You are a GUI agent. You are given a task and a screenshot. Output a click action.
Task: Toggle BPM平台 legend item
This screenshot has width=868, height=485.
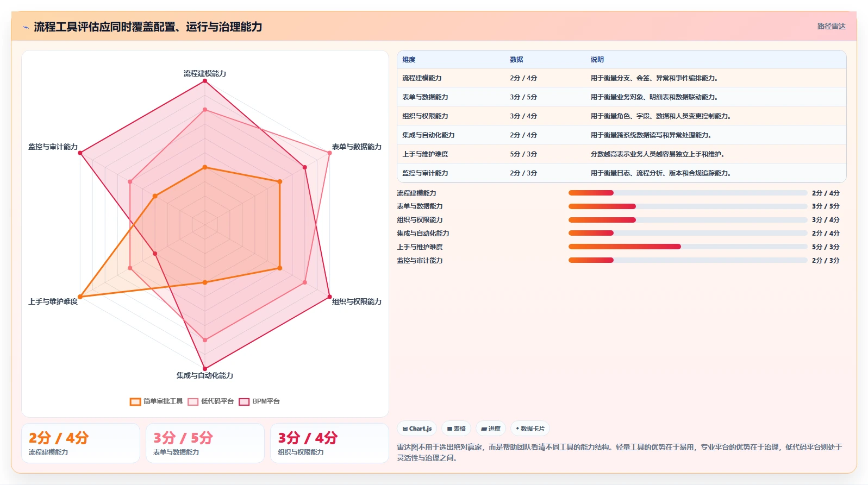(x=260, y=401)
